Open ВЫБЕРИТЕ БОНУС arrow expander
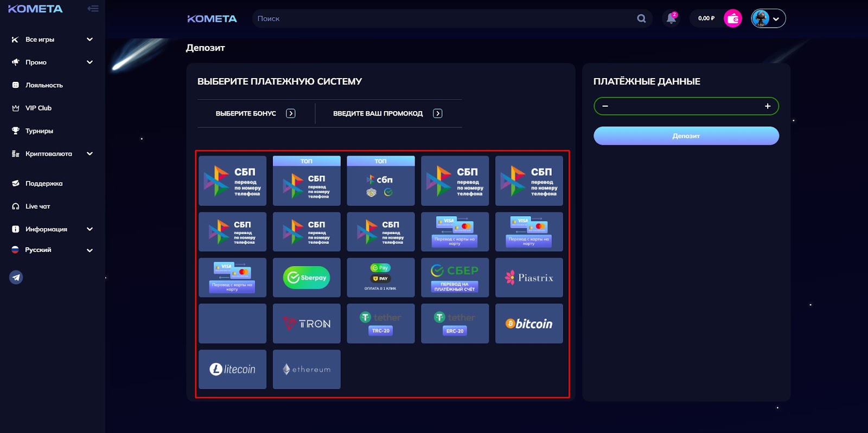 click(291, 113)
